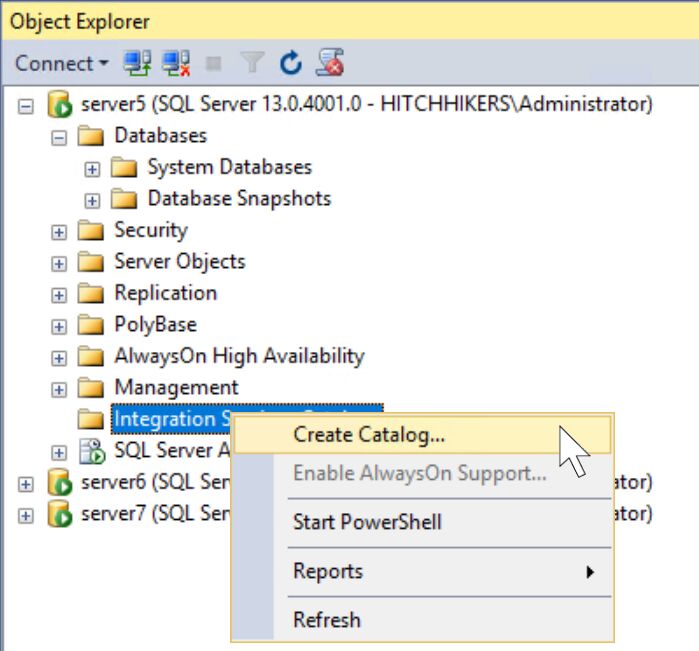699x651 pixels.
Task: Click the Security folder icon
Action: click(90, 230)
